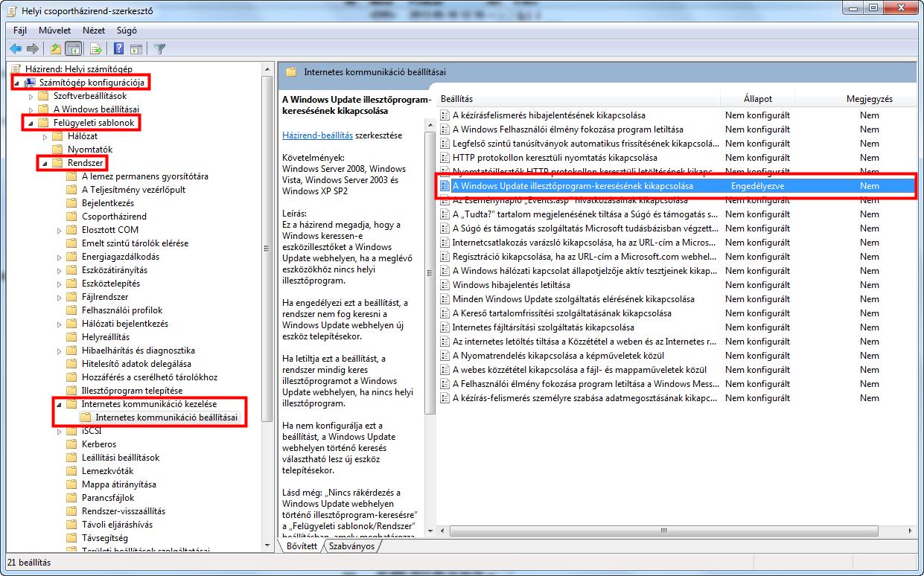Select Minden Windows Update szolgáltatás elérésének kikapcsolása

(573, 299)
